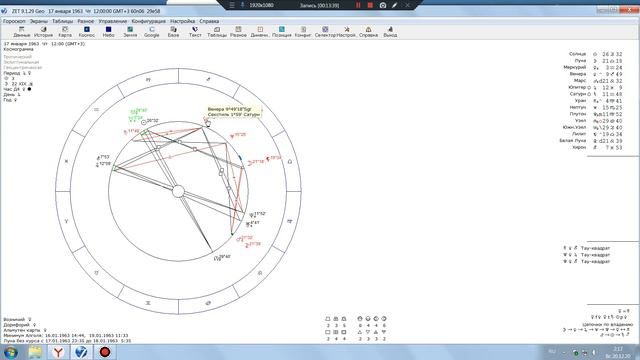The width and height of the screenshot is (640, 360).
Task: Select the Сатурн row in planet list
Action: coord(596,94)
